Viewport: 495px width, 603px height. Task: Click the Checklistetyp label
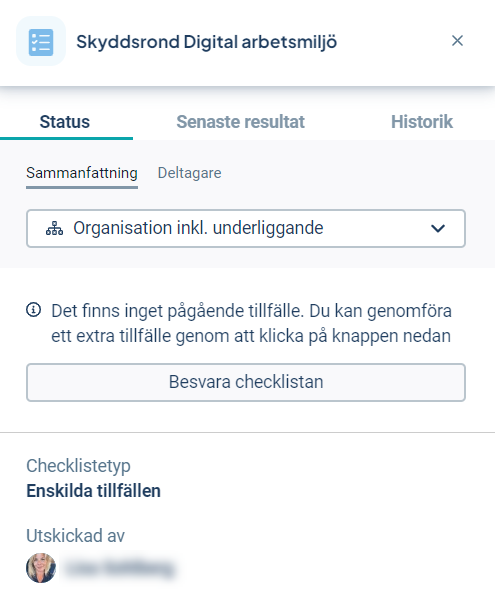(78, 466)
